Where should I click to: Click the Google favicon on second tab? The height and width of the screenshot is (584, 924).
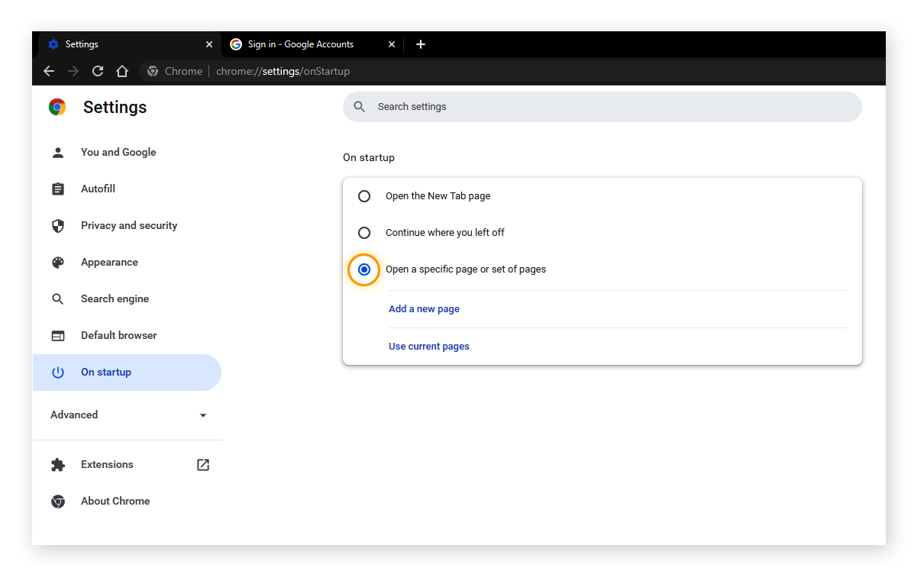(236, 44)
